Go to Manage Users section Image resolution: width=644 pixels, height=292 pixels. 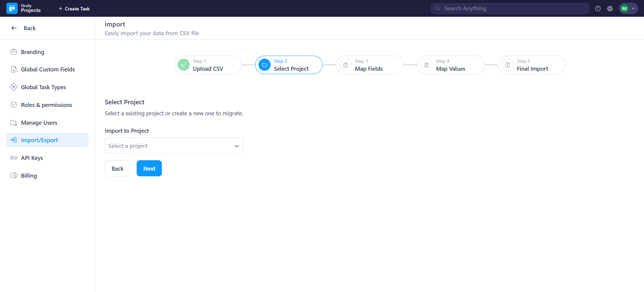click(x=39, y=123)
